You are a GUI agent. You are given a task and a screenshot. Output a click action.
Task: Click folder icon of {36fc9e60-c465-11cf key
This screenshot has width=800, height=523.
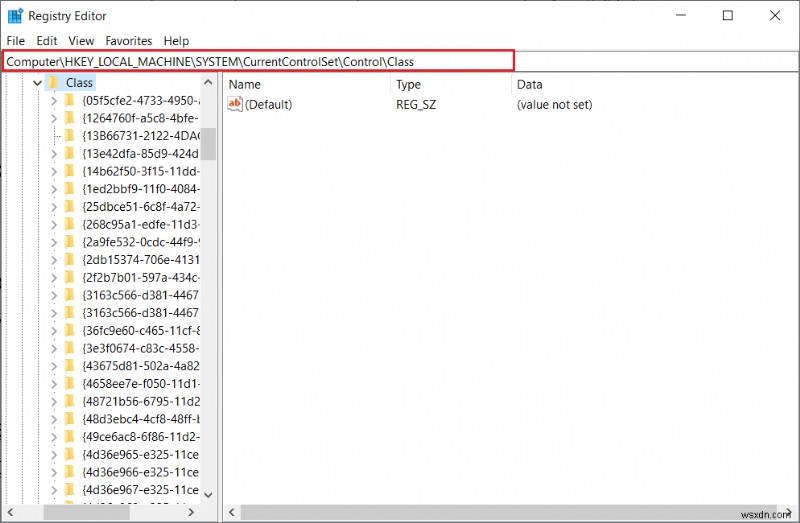point(70,331)
